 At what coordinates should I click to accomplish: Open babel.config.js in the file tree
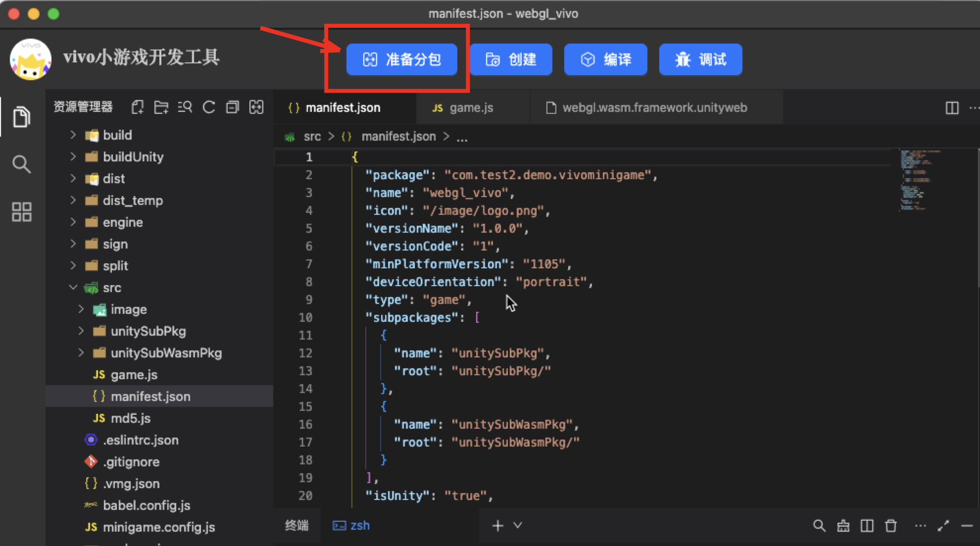[159, 505]
